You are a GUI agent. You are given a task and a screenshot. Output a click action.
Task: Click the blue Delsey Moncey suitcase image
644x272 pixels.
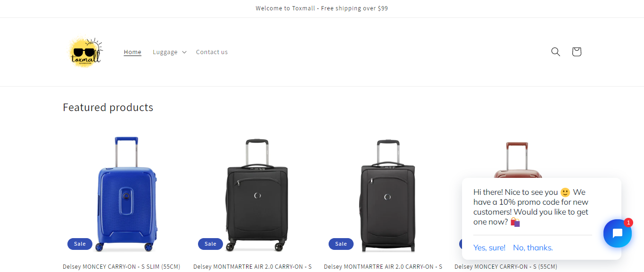tap(125, 193)
